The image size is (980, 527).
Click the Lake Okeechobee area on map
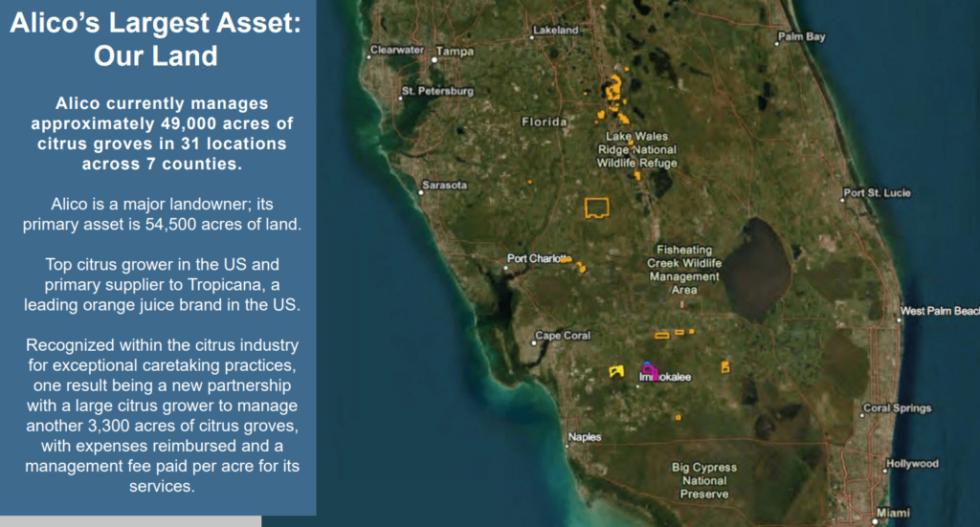click(757, 269)
